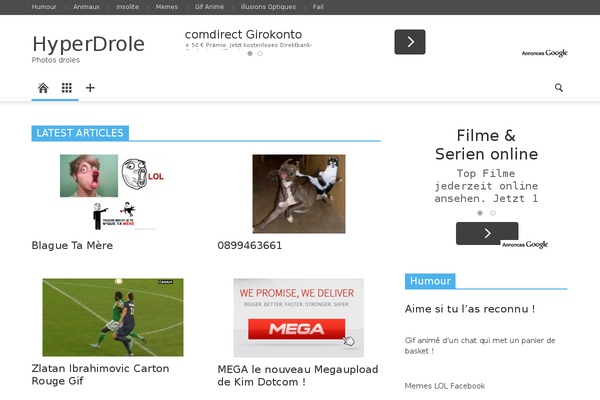Open Aime si tu l'as reconnu link
Screen dimensions: 600x400
click(x=470, y=309)
